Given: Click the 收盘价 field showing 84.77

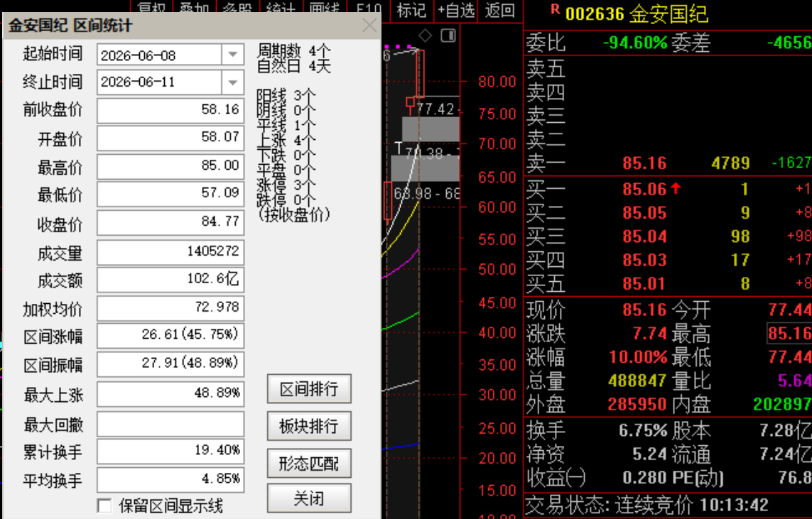Looking at the screenshot, I should [x=170, y=222].
